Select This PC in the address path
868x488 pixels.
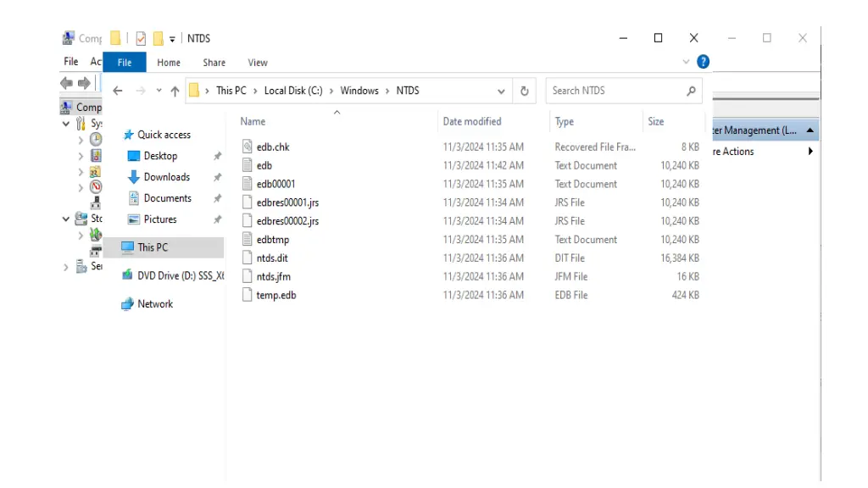pyautogui.click(x=231, y=91)
